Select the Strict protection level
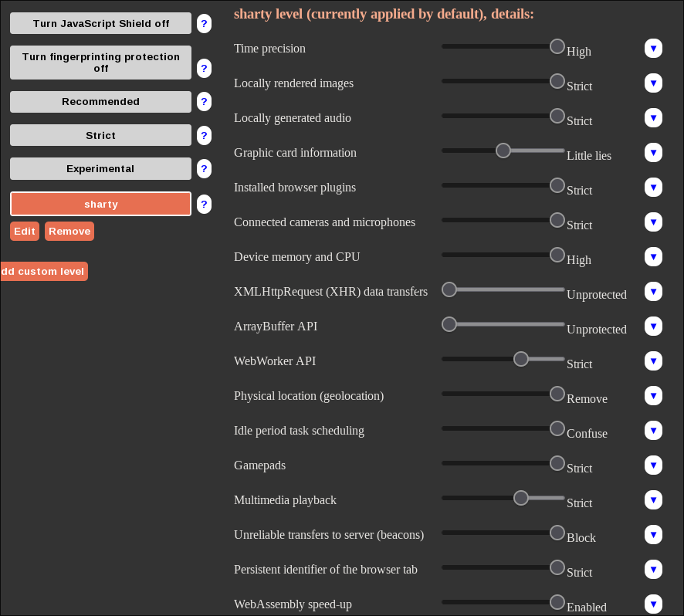Screen dimensions: 684x616 pyautogui.click(x=101, y=135)
